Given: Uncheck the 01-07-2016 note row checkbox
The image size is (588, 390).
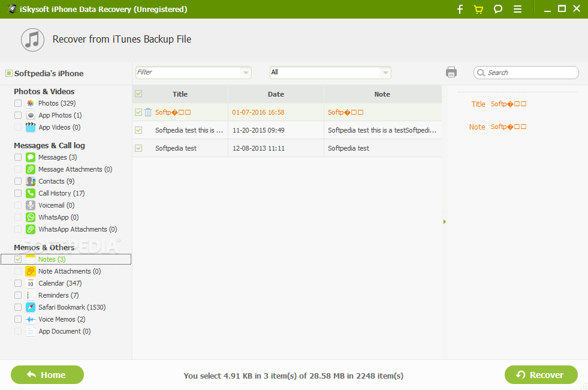Looking at the screenshot, I should [138, 112].
